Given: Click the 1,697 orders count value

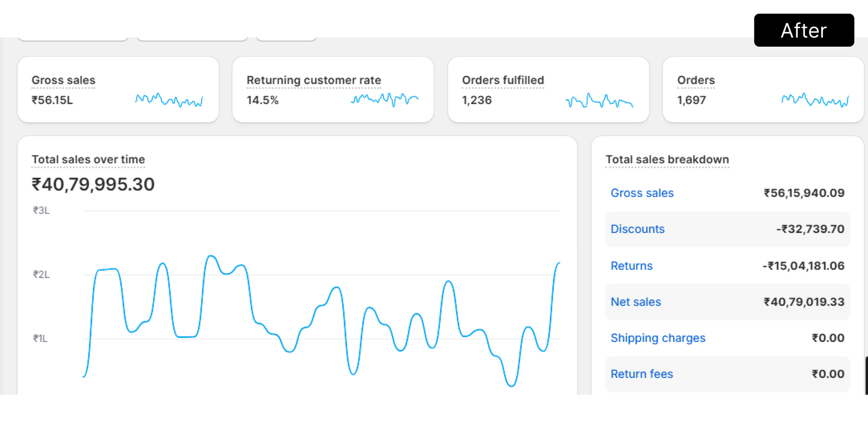Looking at the screenshot, I should [x=691, y=100].
